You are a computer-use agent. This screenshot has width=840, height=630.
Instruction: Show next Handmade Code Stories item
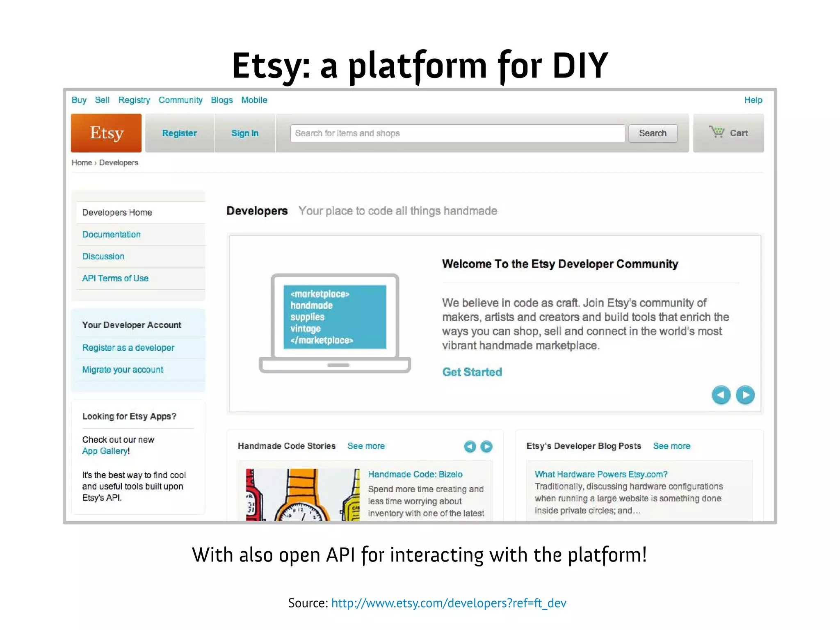click(486, 446)
